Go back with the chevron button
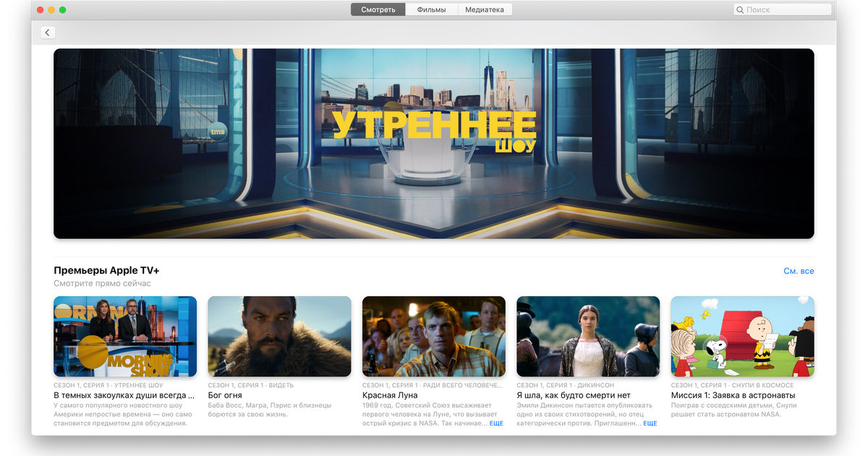Image resolution: width=868 pixels, height=456 pixels. pos(48,33)
